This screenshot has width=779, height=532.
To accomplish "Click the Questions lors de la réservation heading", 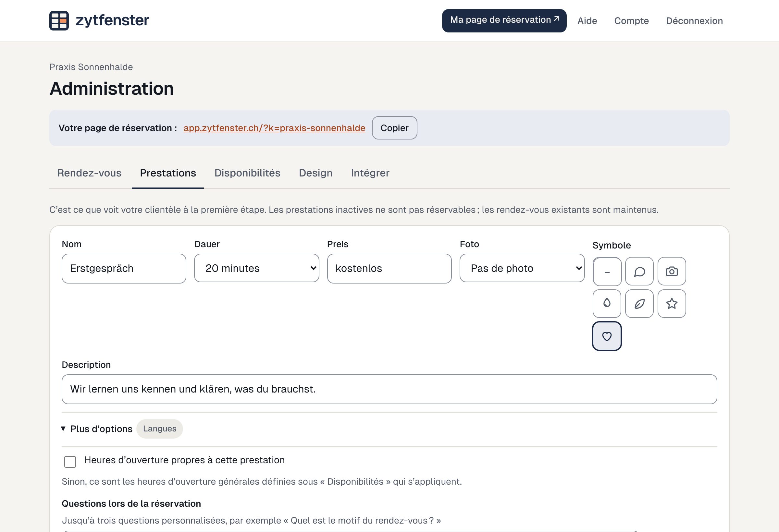I will point(131,503).
